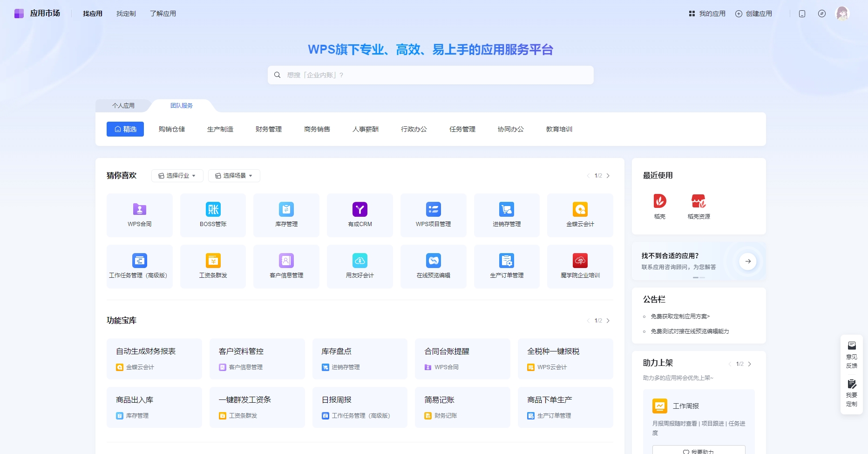868x454 pixels.
Task: Open the 我的应用 grid icon
Action: pos(692,14)
